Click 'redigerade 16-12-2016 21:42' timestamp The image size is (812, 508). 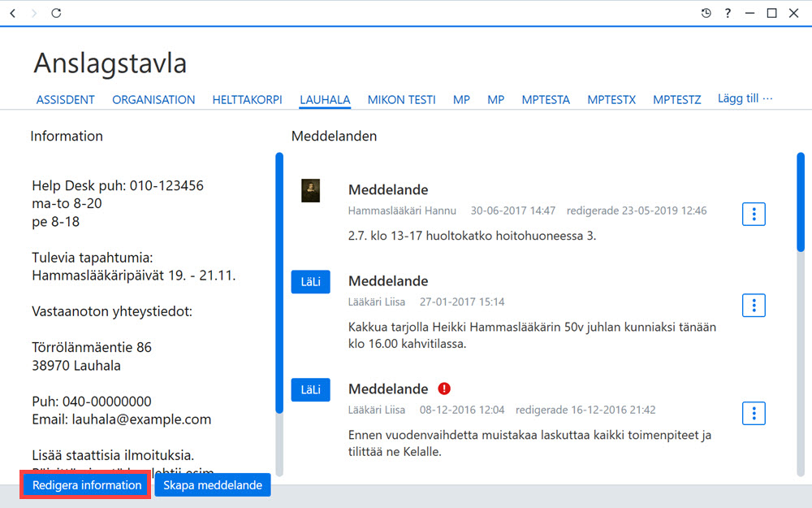[585, 410]
